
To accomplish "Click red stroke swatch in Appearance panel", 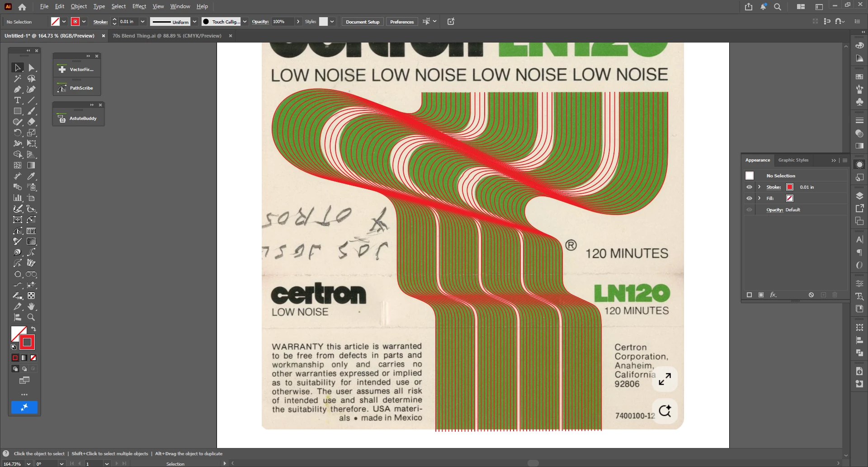I will coord(790,187).
